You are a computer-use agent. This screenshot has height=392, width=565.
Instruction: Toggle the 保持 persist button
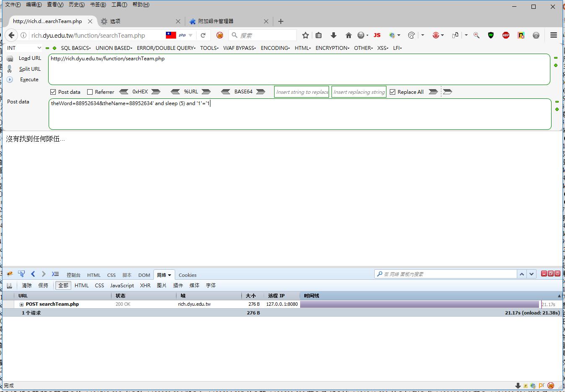(x=43, y=285)
